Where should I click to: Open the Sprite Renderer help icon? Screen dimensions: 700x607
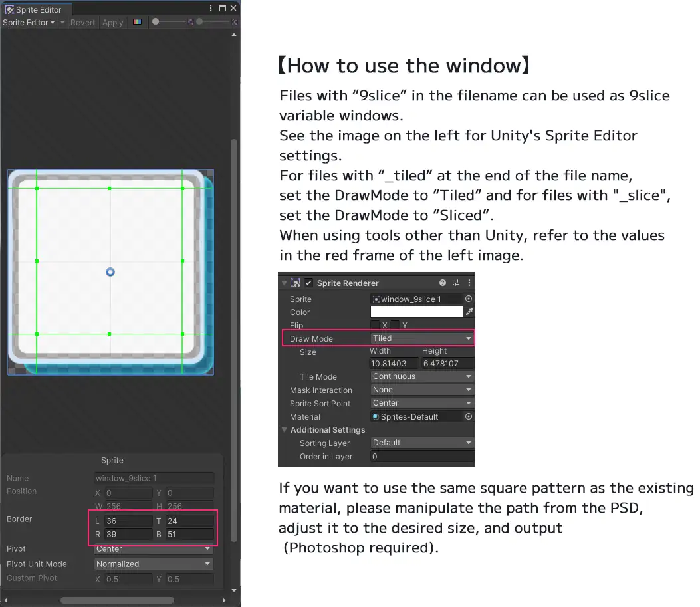click(x=443, y=283)
